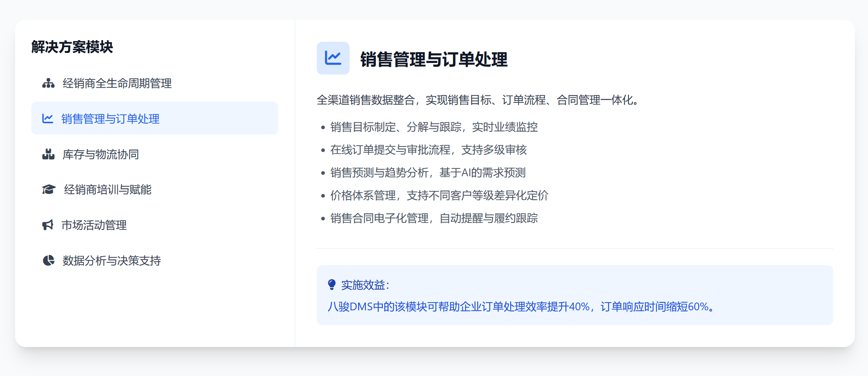The width and height of the screenshot is (868, 376).
Task: Click the megaphone icon beside 市场活动管理
Action: 48,225
